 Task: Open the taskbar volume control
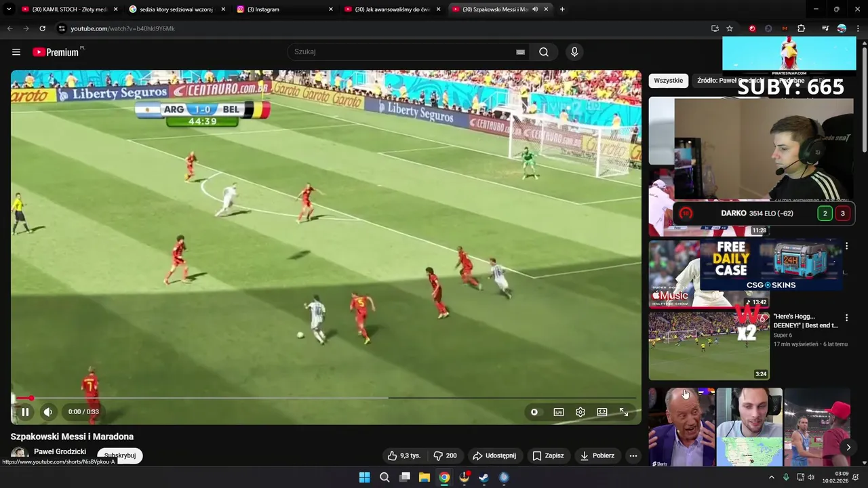click(x=811, y=477)
